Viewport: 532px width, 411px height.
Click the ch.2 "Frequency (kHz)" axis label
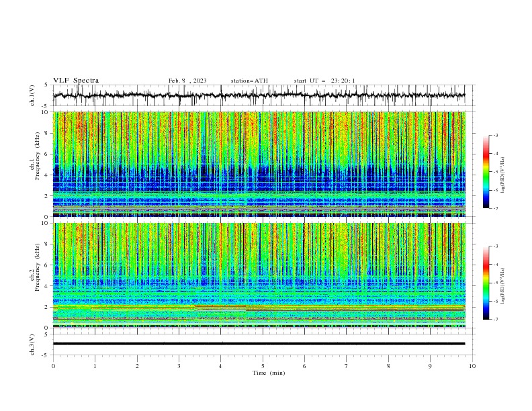(x=38, y=267)
